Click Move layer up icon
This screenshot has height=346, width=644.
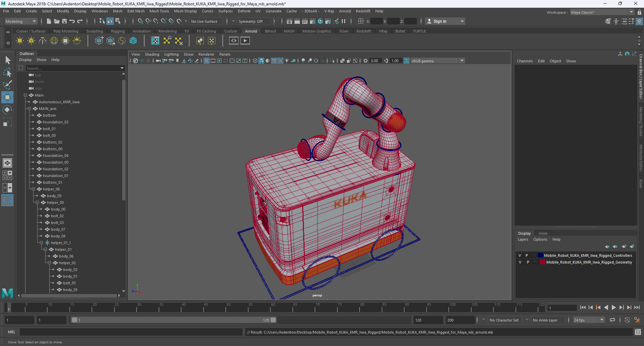pyautogui.click(x=607, y=246)
